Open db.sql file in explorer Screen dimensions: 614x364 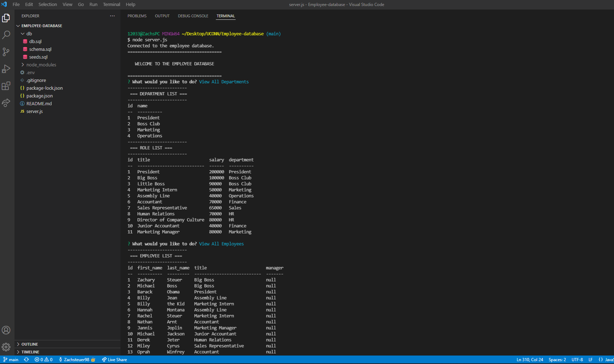click(35, 41)
